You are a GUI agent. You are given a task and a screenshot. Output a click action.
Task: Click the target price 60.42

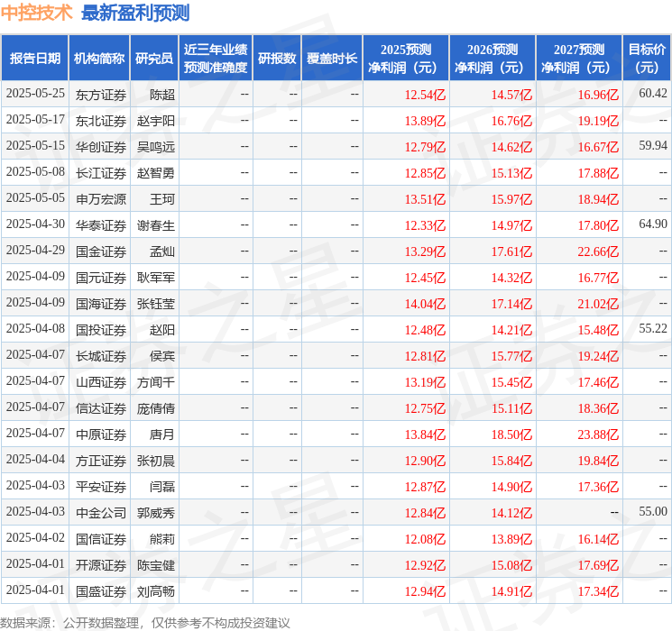click(653, 93)
